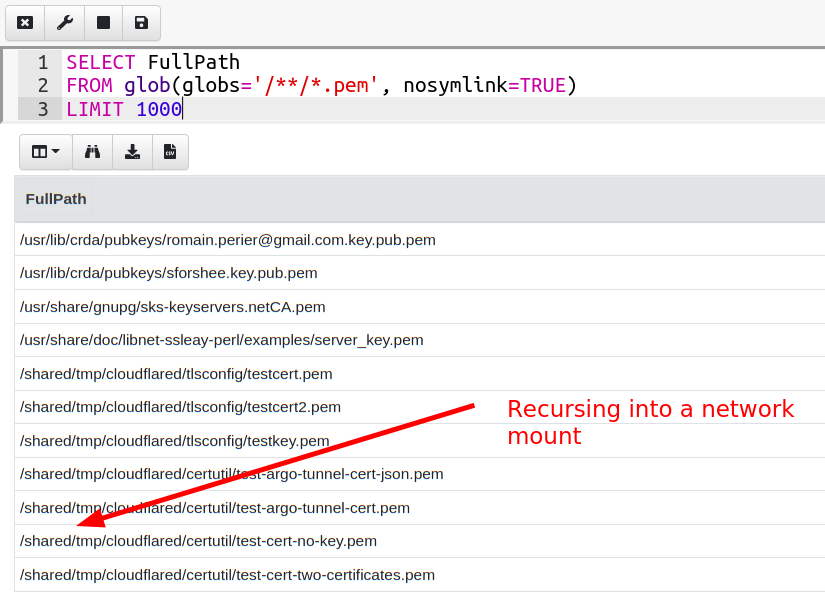Select the test-argo-tunnel-cert-json.pem row
The width and height of the screenshot is (825, 596).
click(x=230, y=474)
